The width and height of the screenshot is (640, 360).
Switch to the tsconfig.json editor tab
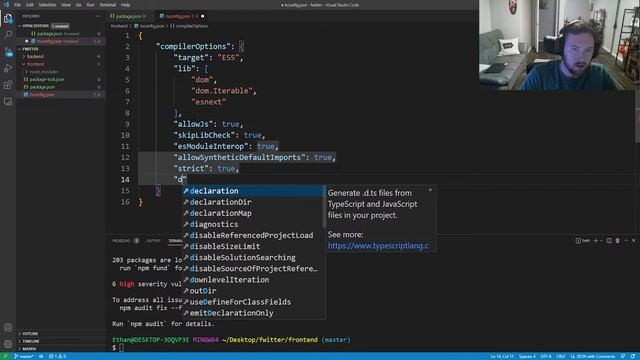pos(181,16)
